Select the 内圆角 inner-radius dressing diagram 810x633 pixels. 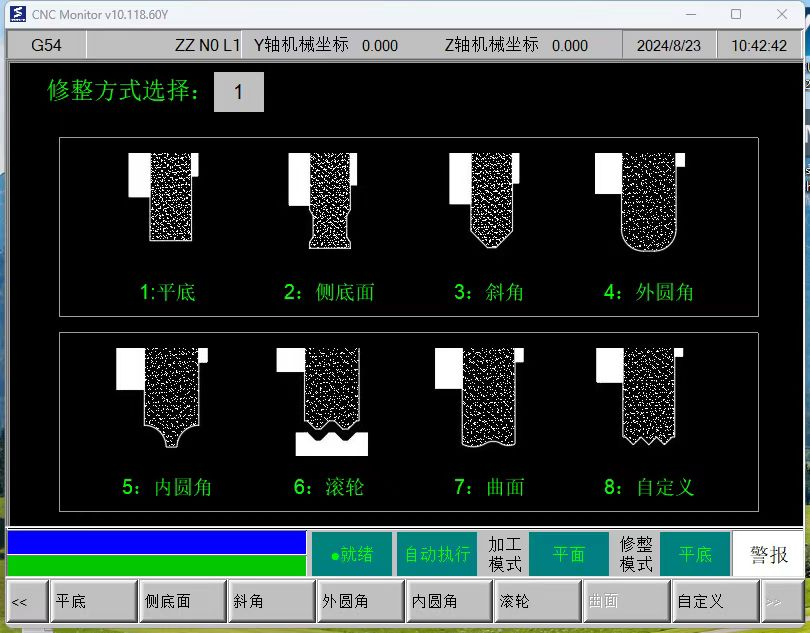pyautogui.click(x=163, y=396)
